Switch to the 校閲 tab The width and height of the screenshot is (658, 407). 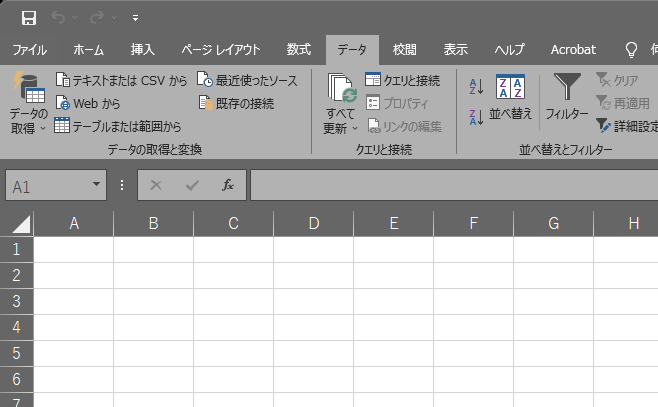pyautogui.click(x=405, y=50)
